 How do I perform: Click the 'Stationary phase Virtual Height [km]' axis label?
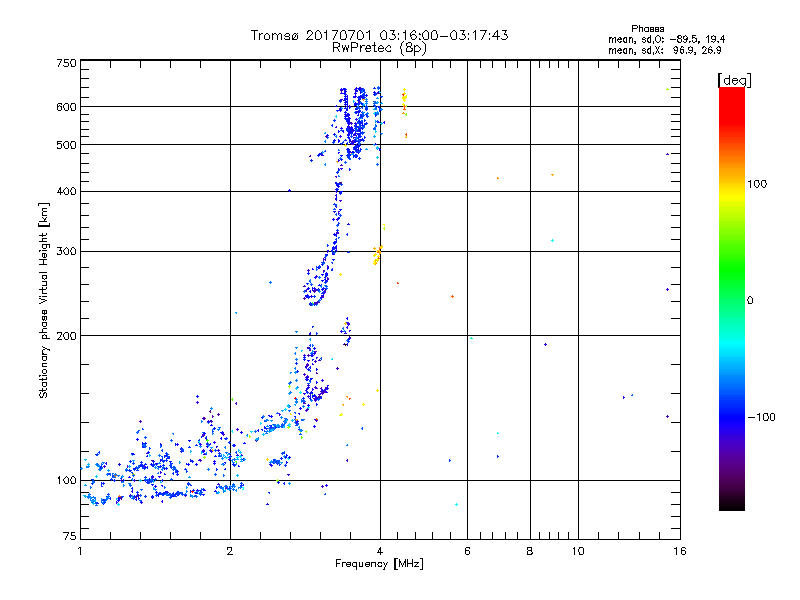(44, 301)
